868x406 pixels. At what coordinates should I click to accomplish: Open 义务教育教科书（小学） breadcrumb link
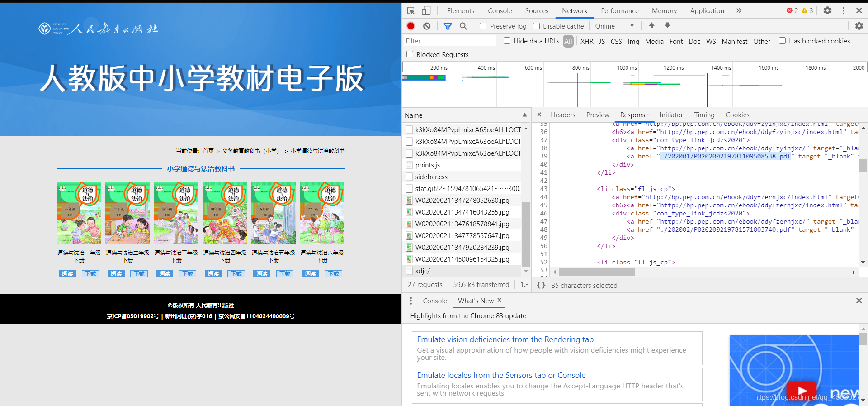tap(250, 151)
